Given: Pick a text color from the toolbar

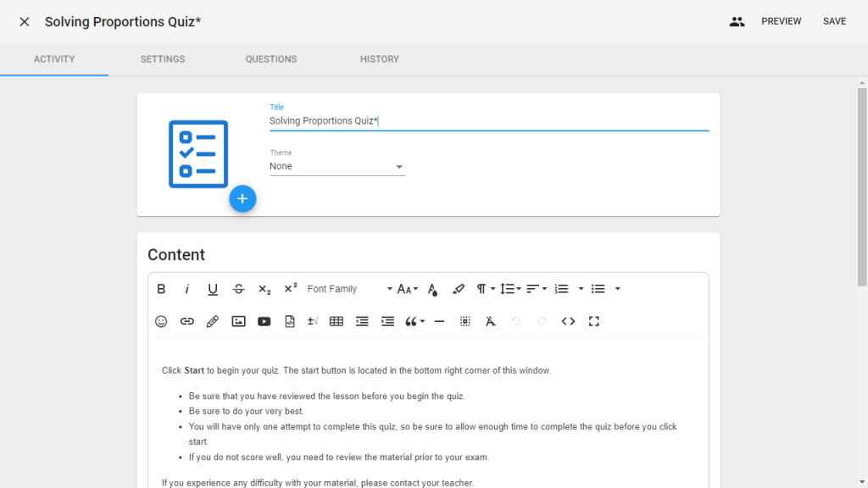Looking at the screenshot, I should pyautogui.click(x=432, y=289).
